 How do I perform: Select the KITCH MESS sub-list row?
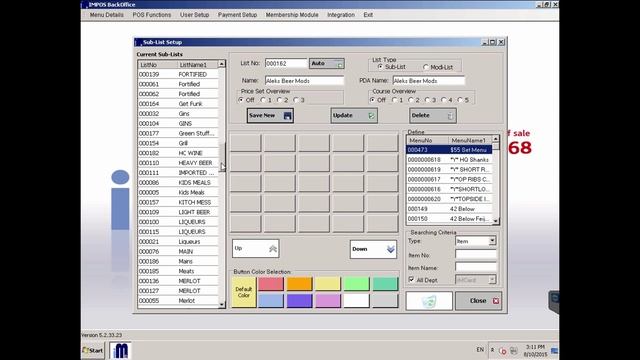point(178,202)
